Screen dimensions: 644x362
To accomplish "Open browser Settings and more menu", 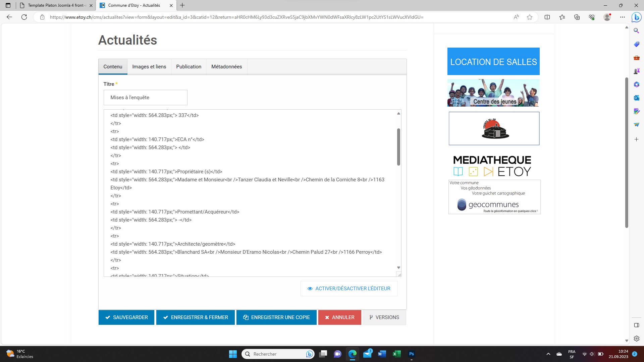I will pyautogui.click(x=623, y=17).
